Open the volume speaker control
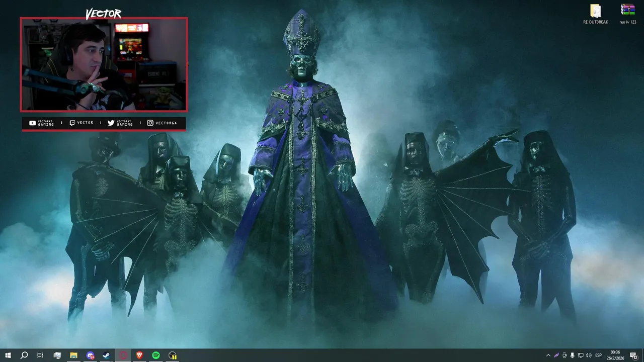 589,355
